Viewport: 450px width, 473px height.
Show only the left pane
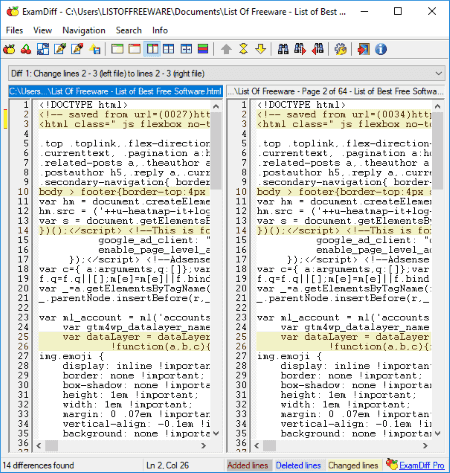point(117,49)
